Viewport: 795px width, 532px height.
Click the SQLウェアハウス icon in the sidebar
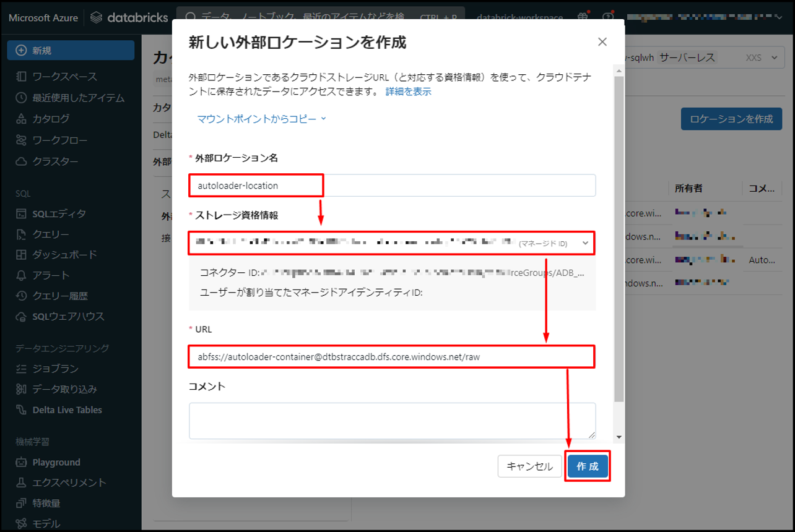tap(22, 317)
